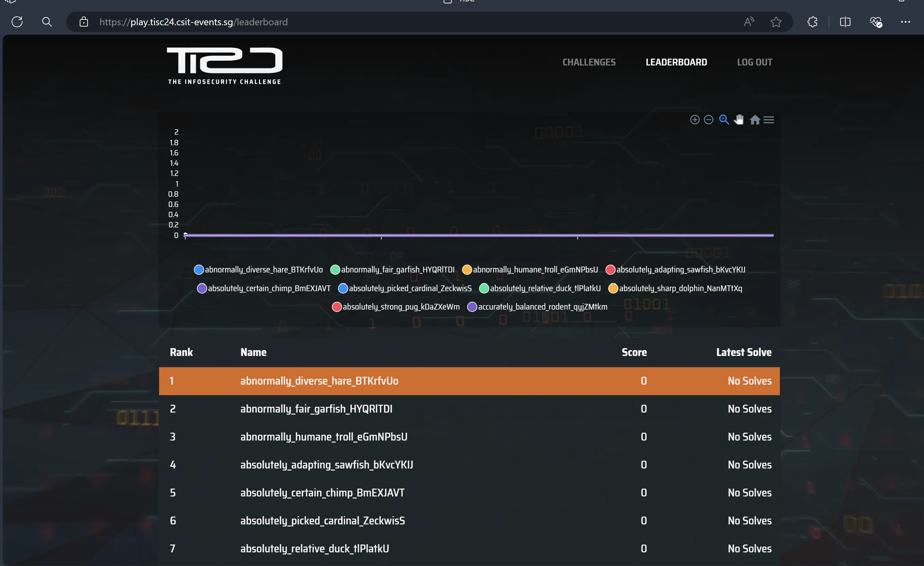Click LOG OUT
Viewport: 924px width, 566px height.
[x=755, y=62]
